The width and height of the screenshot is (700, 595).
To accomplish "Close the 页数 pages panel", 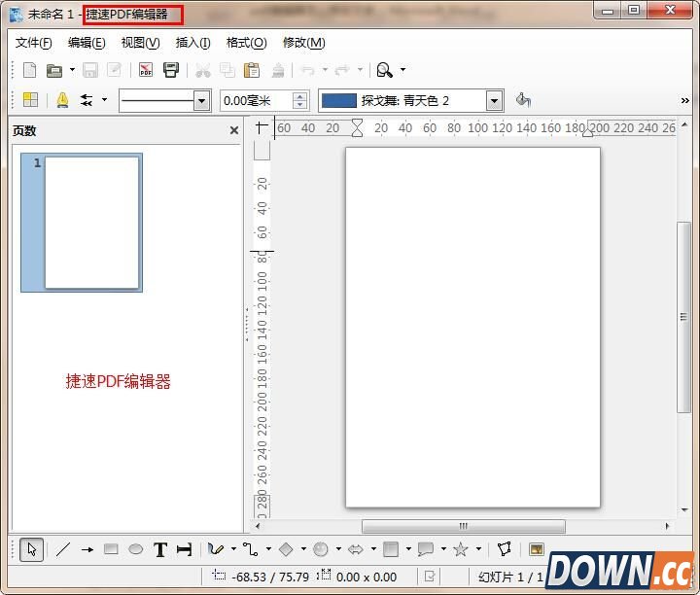I will pos(234,130).
